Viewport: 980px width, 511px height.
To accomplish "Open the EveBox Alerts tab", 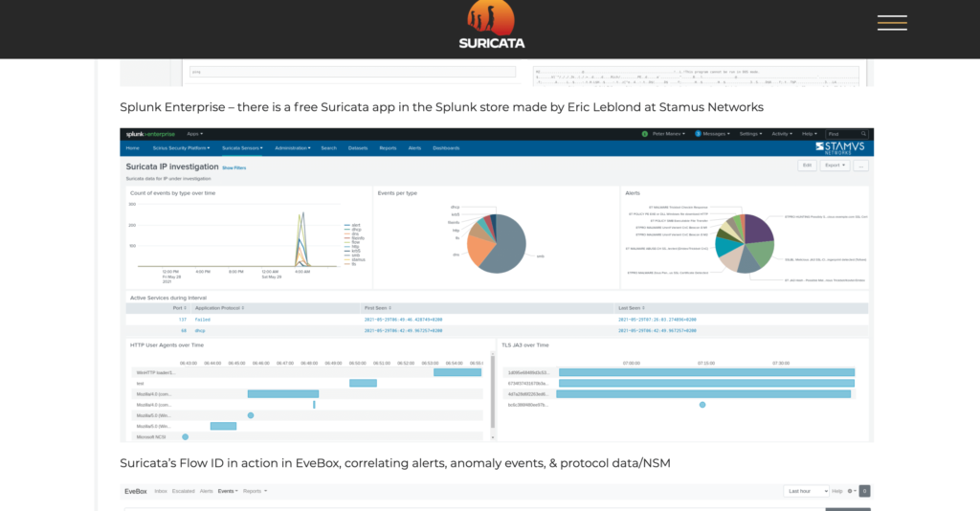I will point(207,491).
